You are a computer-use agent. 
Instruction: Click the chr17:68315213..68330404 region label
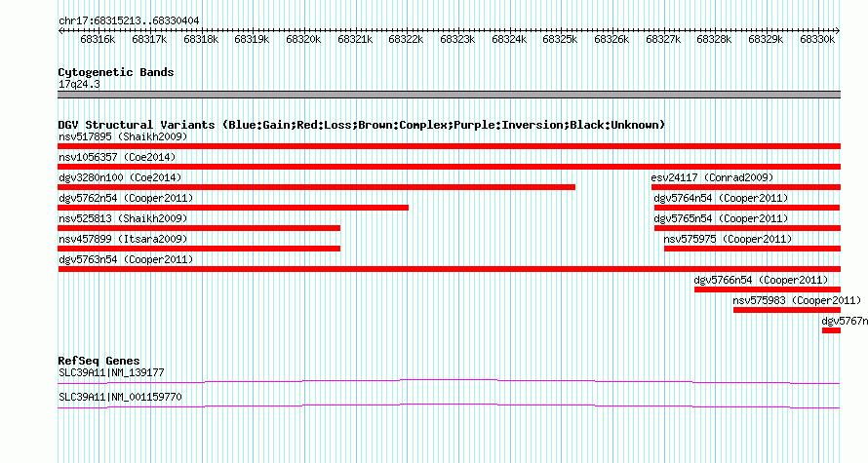(x=129, y=20)
